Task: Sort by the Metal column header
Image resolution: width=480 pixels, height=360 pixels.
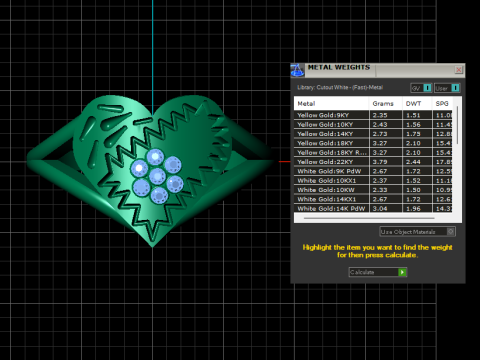Action: [x=332, y=104]
